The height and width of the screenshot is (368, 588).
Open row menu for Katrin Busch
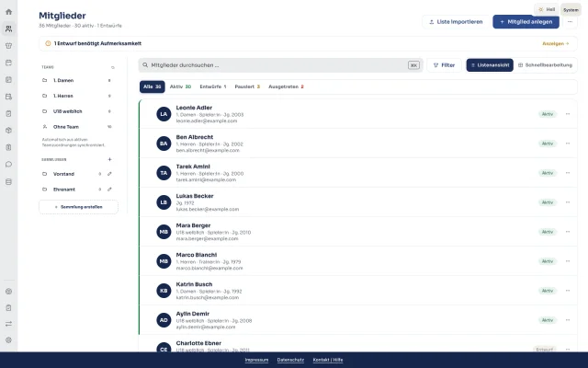pyautogui.click(x=568, y=291)
